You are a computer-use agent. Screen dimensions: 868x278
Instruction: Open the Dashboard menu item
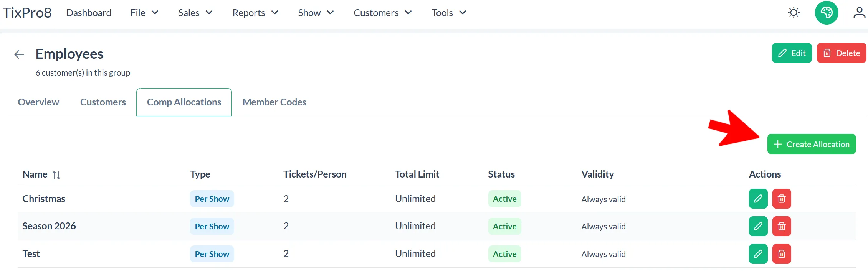(89, 13)
